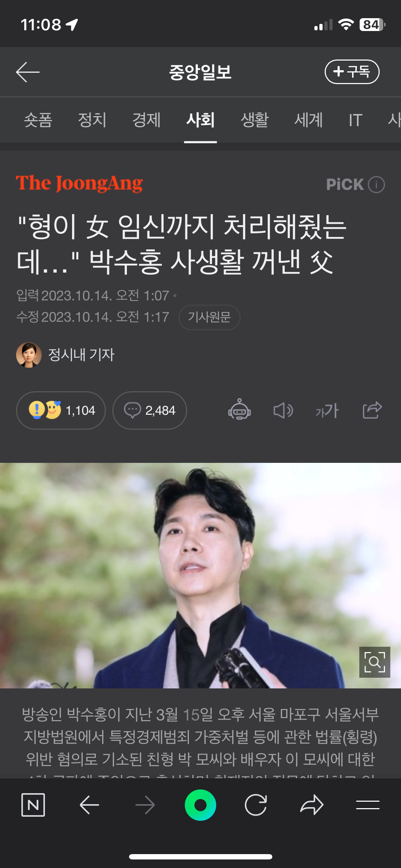Share article via share icon
401x868 pixels.
pyautogui.click(x=372, y=410)
